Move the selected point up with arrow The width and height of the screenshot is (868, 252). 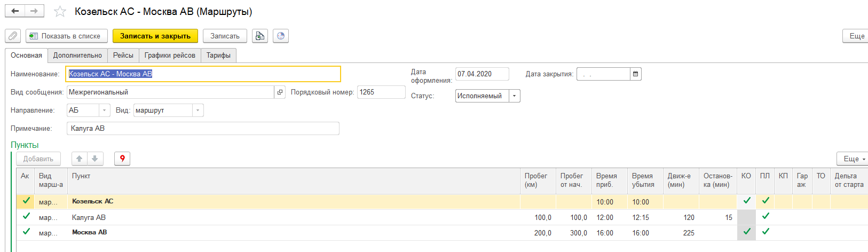coord(80,159)
